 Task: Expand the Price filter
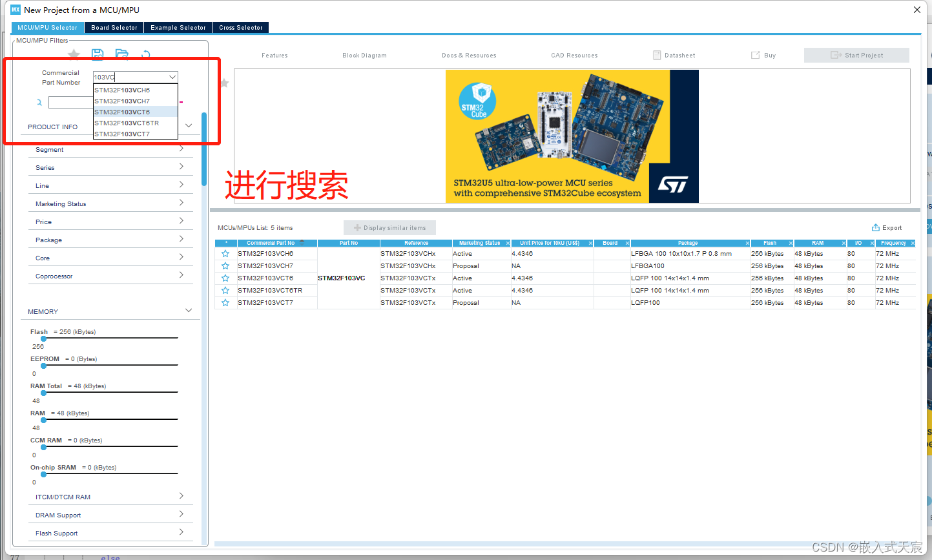[181, 221]
